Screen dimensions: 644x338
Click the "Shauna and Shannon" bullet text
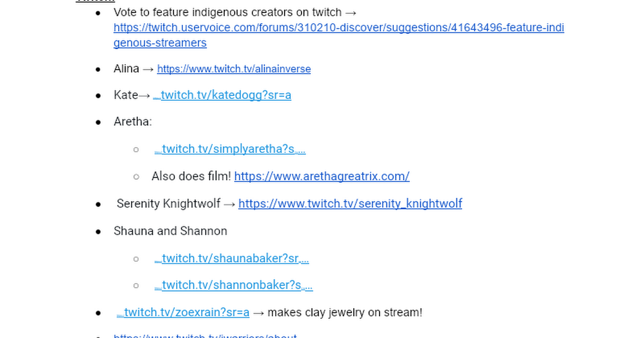[x=170, y=231]
